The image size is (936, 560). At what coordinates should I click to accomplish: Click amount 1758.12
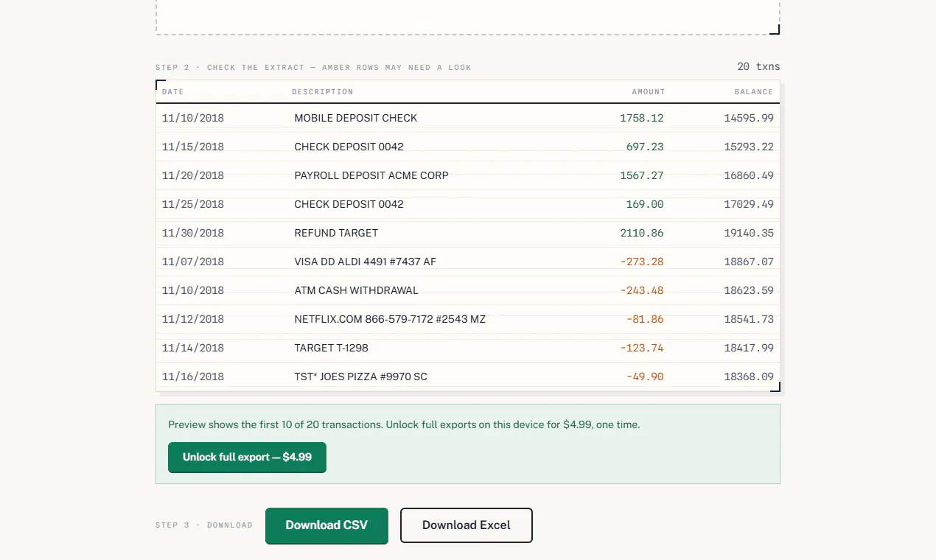click(x=642, y=118)
